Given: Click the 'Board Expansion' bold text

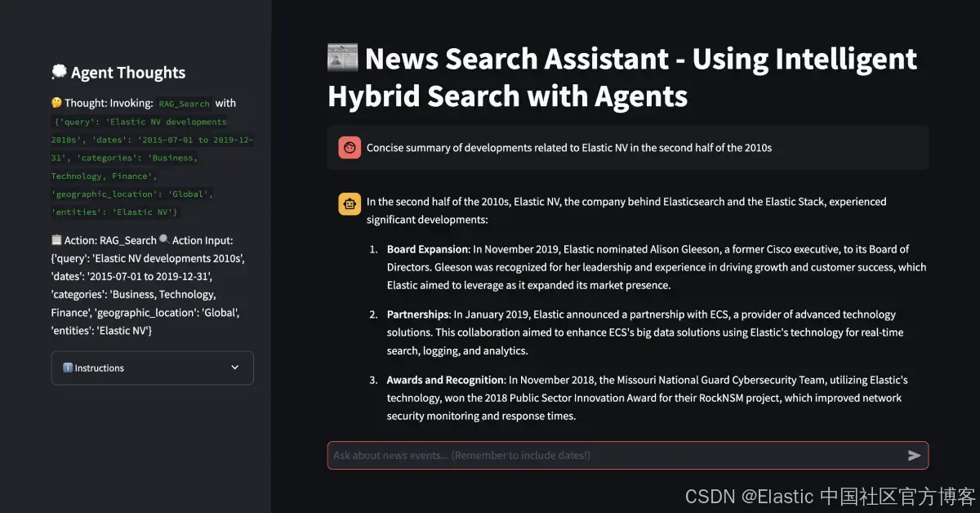Looking at the screenshot, I should coord(427,249).
